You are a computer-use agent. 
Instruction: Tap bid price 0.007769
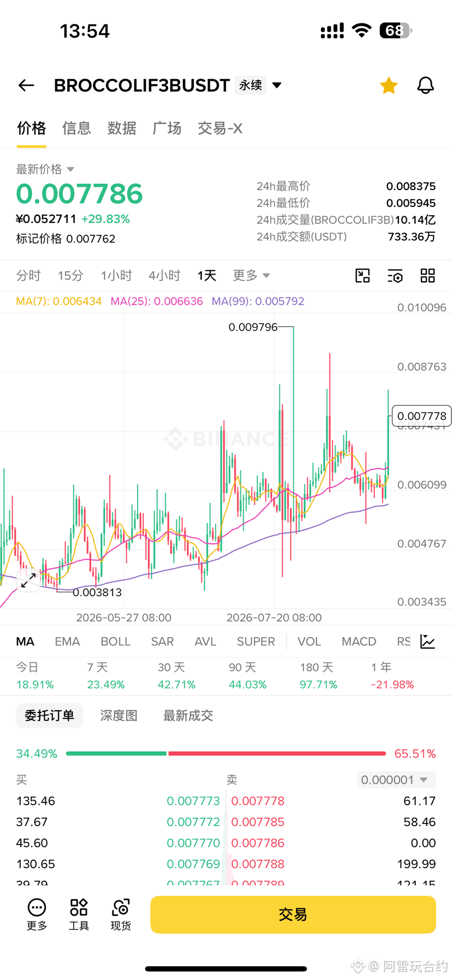click(193, 864)
